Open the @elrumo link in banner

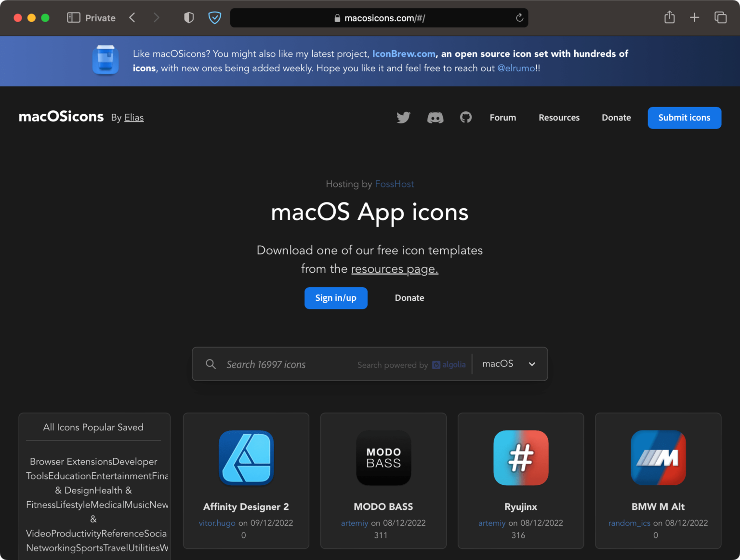click(x=516, y=68)
